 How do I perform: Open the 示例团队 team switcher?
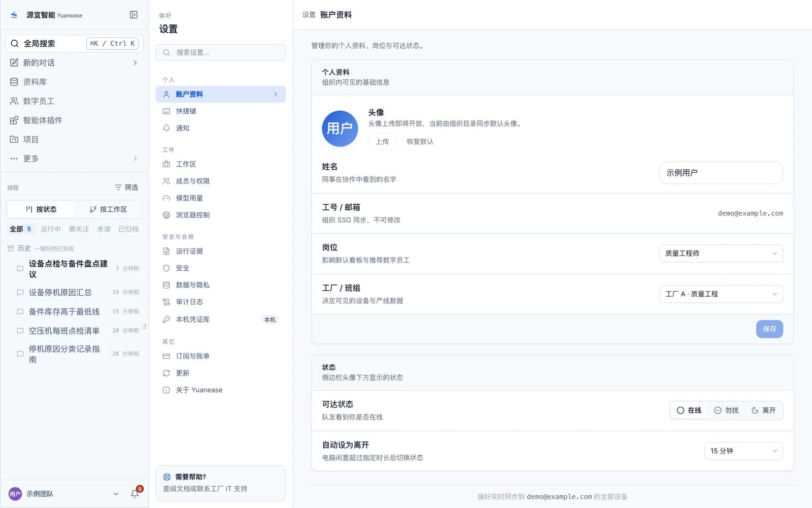pyautogui.click(x=64, y=494)
